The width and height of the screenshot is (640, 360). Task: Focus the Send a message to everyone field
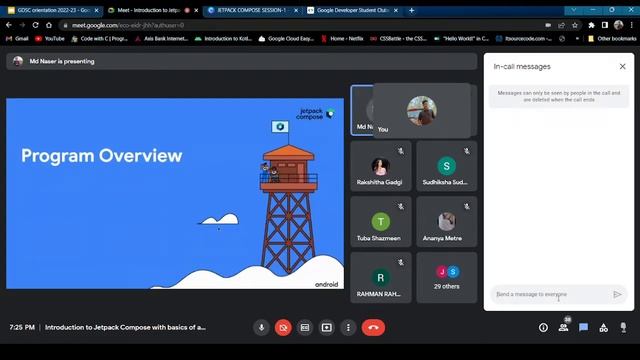[x=551, y=294]
